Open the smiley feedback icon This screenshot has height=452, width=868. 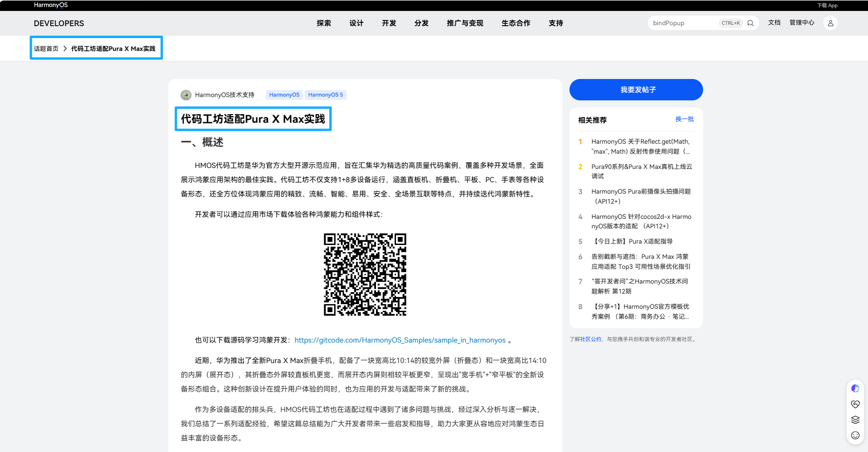(x=855, y=435)
